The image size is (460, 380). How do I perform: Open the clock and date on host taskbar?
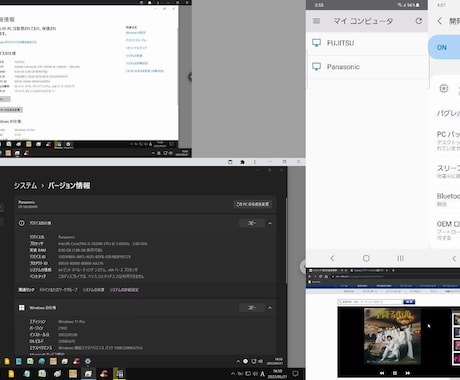278,374
